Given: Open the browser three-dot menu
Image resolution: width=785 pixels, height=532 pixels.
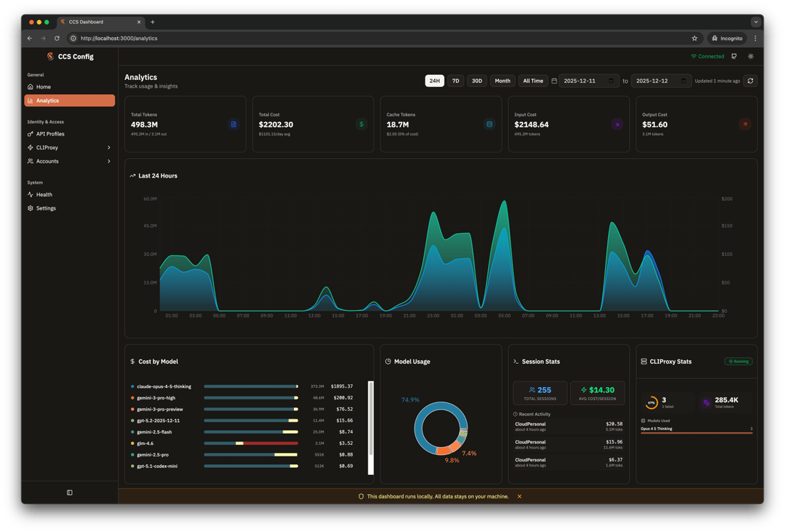Looking at the screenshot, I should 756,38.
